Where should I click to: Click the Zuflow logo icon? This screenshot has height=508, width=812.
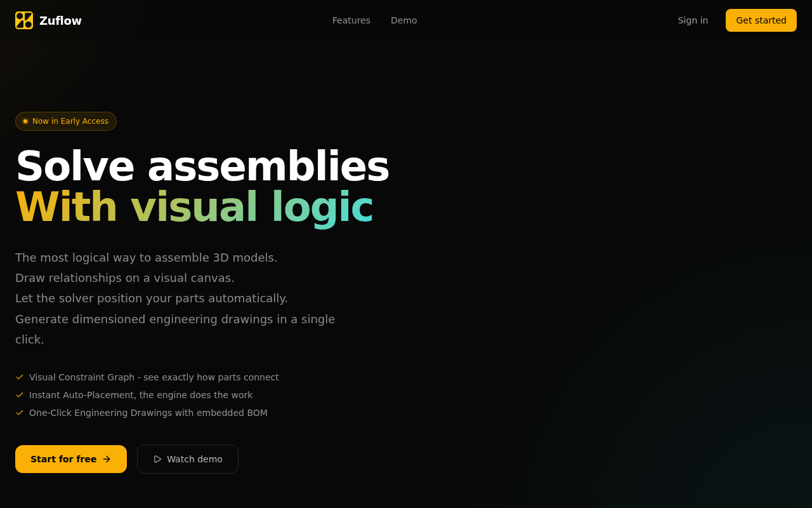24,20
